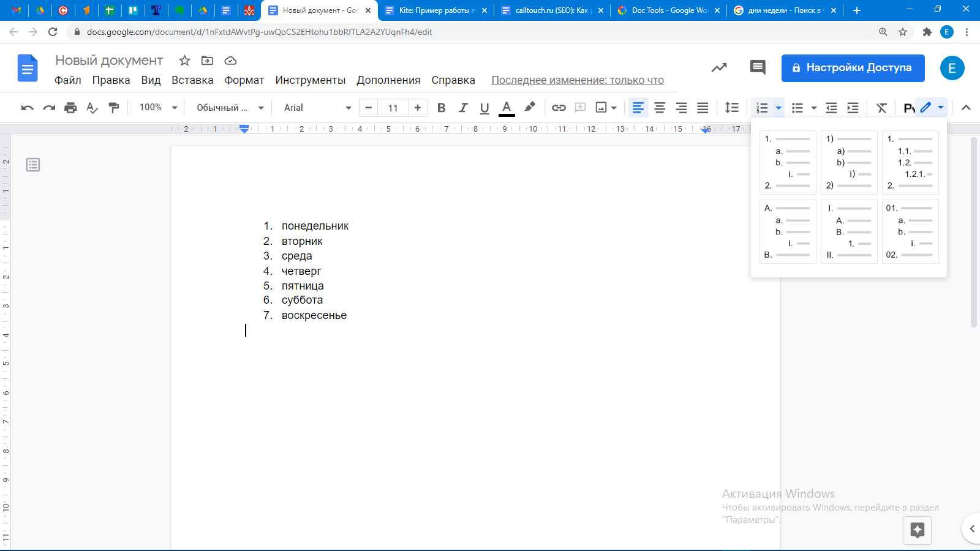
Task: Toggle Bold formatting
Action: pos(441,108)
